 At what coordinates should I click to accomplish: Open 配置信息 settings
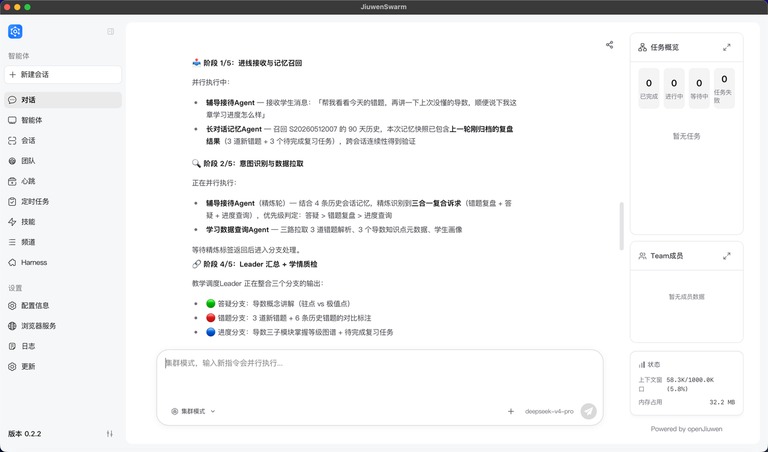[63, 306]
